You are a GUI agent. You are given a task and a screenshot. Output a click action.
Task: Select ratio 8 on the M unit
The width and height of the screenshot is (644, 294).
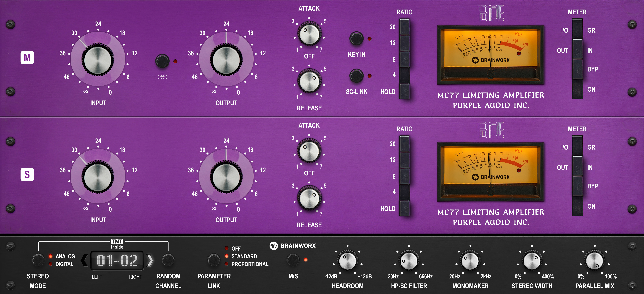coord(405,59)
